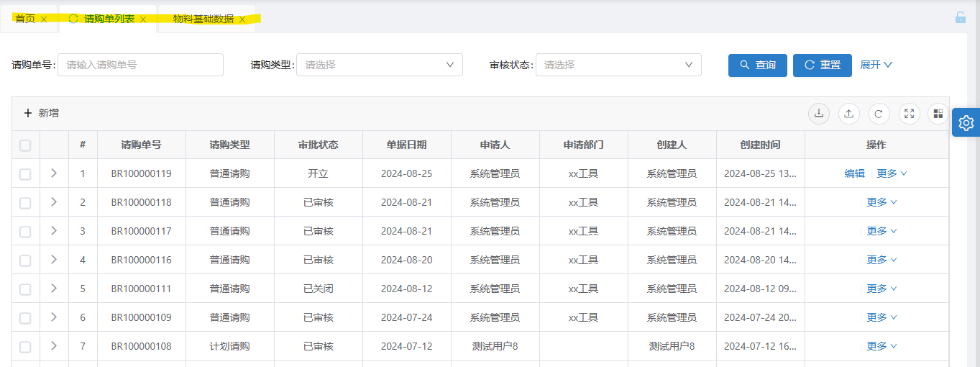Open 更多 menu for BR100000119
This screenshot has height=367, width=980.
892,173
